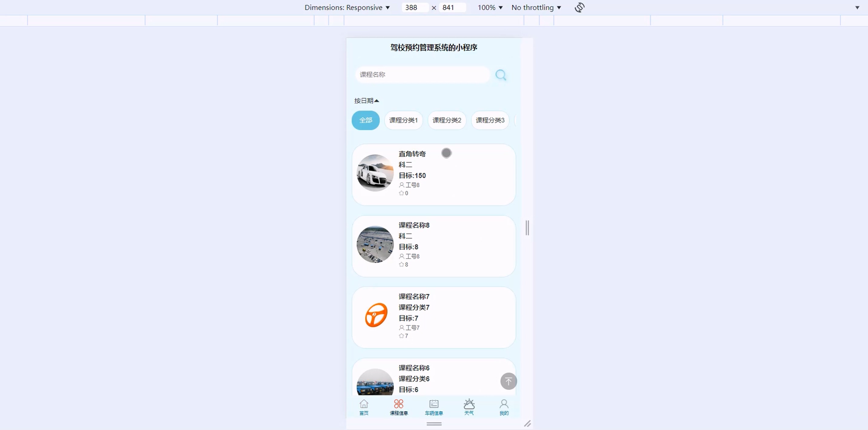Click the rotate device icon
Viewport: 868px width, 430px height.
[579, 7]
